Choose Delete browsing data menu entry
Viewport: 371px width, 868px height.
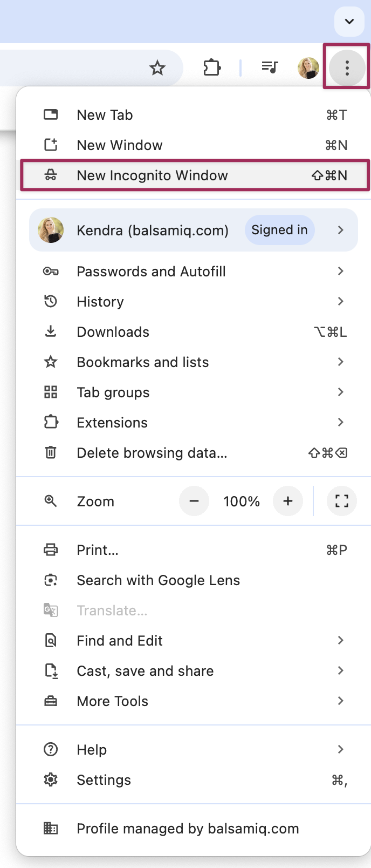pos(152,453)
